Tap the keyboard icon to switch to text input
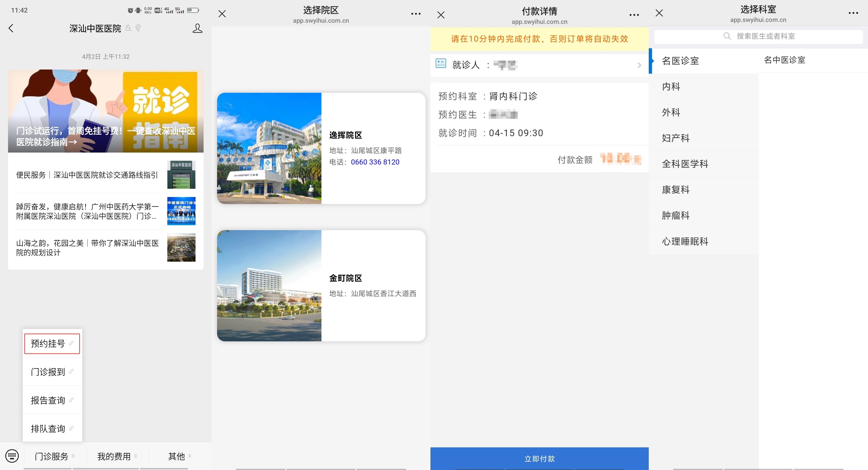 (x=12, y=456)
